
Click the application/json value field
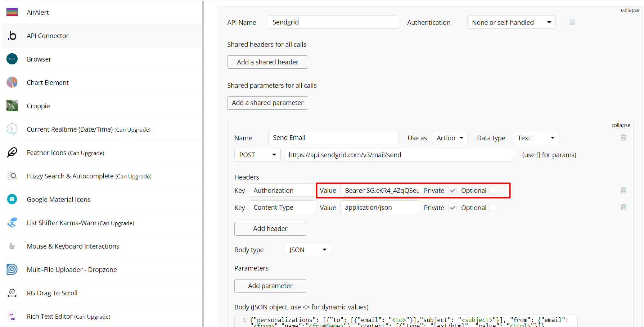pos(380,208)
